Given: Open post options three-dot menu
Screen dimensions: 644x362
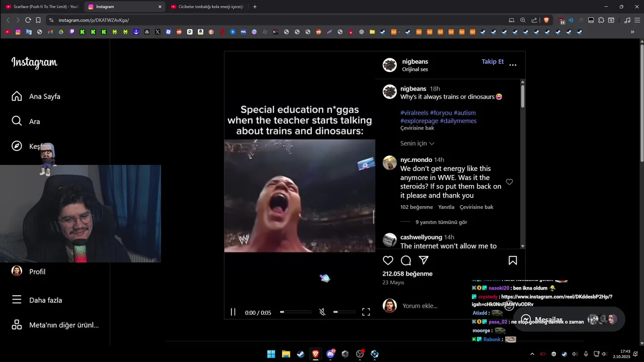Looking at the screenshot, I should (513, 65).
